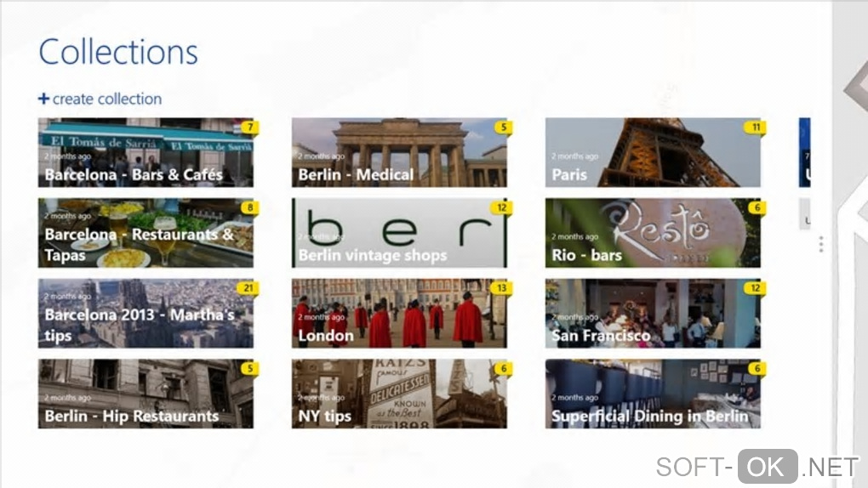868x488 pixels.
Task: Open Superficial Dining in Berlin collection
Action: [x=653, y=394]
